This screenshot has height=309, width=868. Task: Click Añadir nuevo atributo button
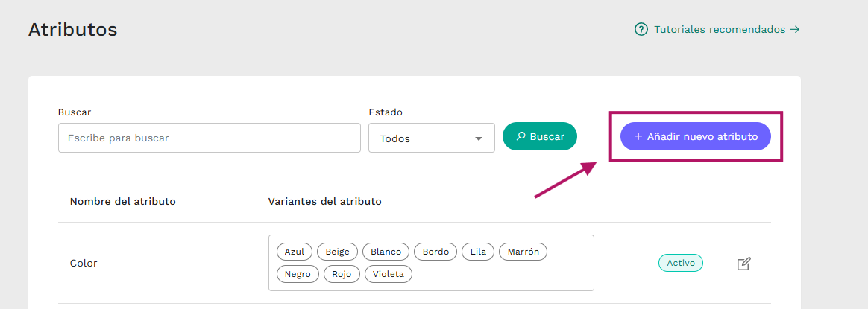point(696,136)
